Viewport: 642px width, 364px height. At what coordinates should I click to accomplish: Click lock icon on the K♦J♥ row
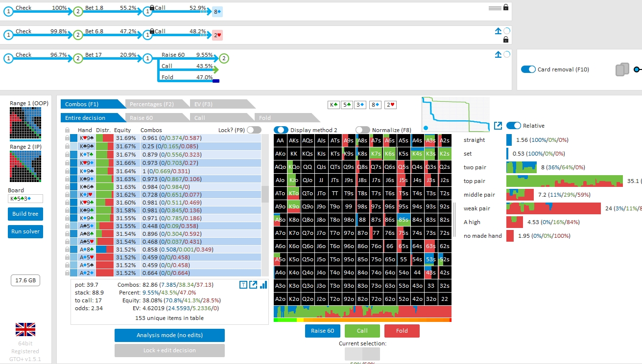pyautogui.click(x=67, y=195)
